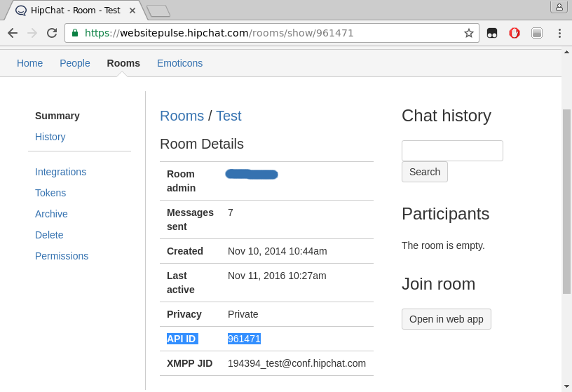
Task: Click the red stop-hand extension icon
Action: point(515,33)
